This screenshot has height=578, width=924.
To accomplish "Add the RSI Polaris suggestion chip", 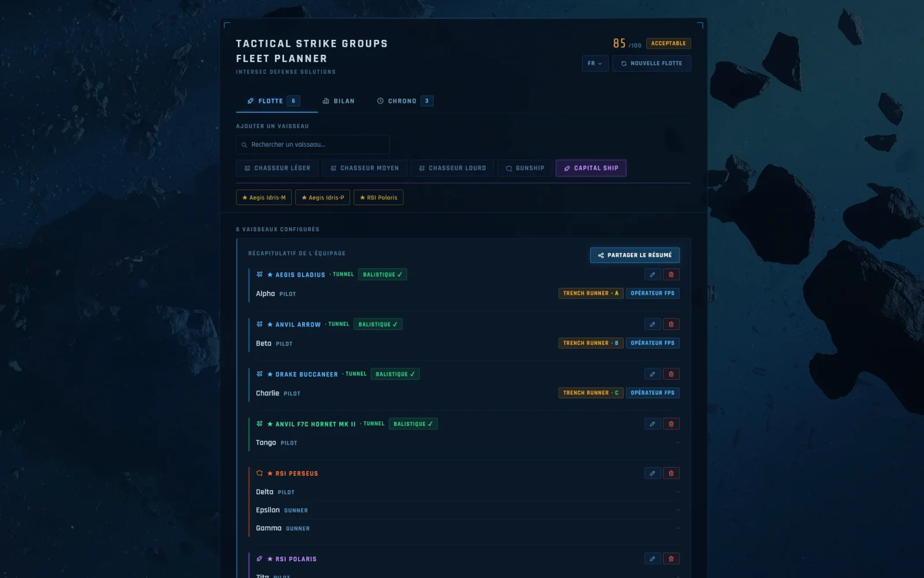I will [378, 197].
